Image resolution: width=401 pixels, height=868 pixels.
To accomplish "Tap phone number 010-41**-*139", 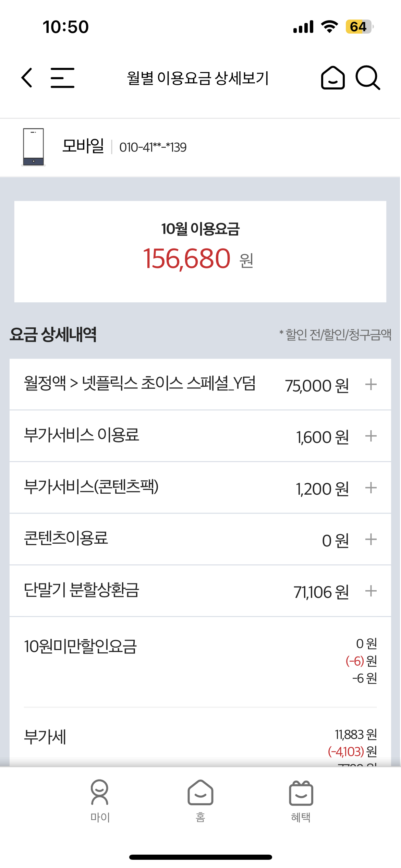I will tap(153, 147).
